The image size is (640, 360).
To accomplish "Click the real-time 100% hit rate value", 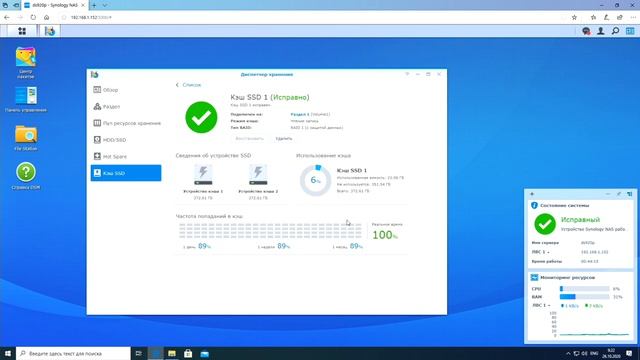I will [385, 235].
